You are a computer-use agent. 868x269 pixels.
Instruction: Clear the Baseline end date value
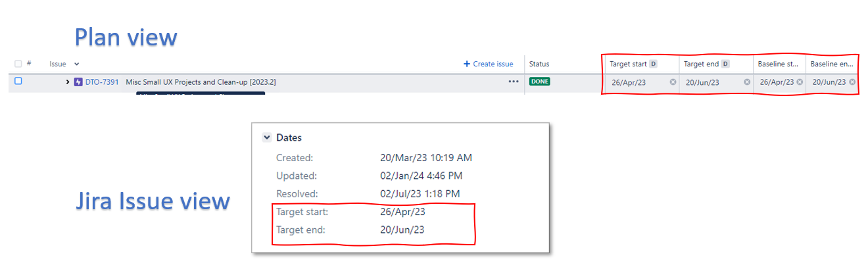[x=852, y=82]
